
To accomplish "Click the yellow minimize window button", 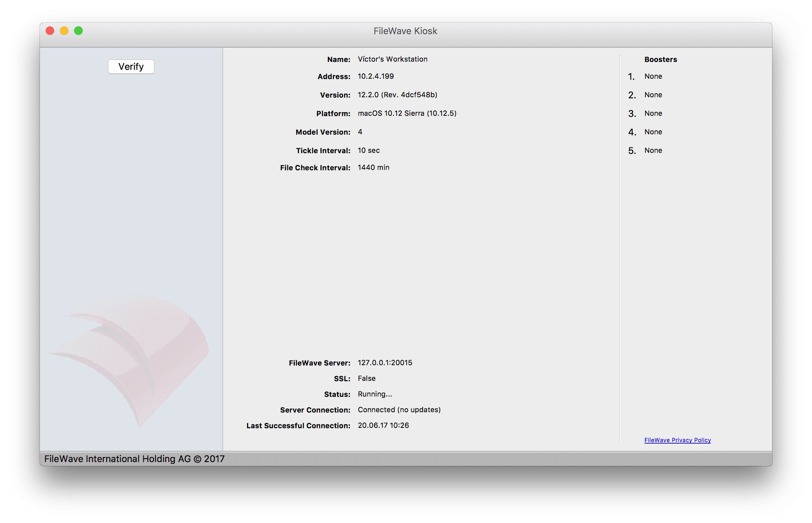I will [64, 31].
